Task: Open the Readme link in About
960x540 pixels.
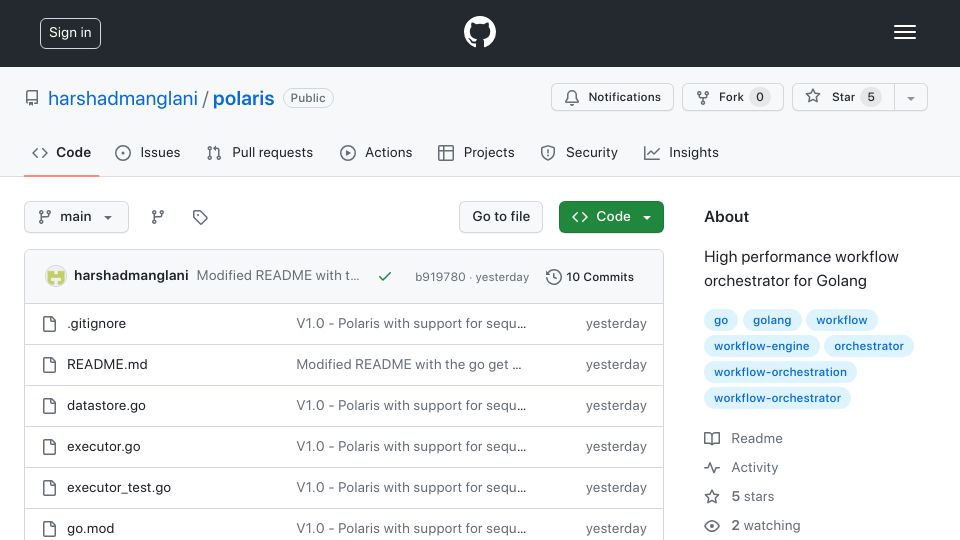Action: point(757,438)
